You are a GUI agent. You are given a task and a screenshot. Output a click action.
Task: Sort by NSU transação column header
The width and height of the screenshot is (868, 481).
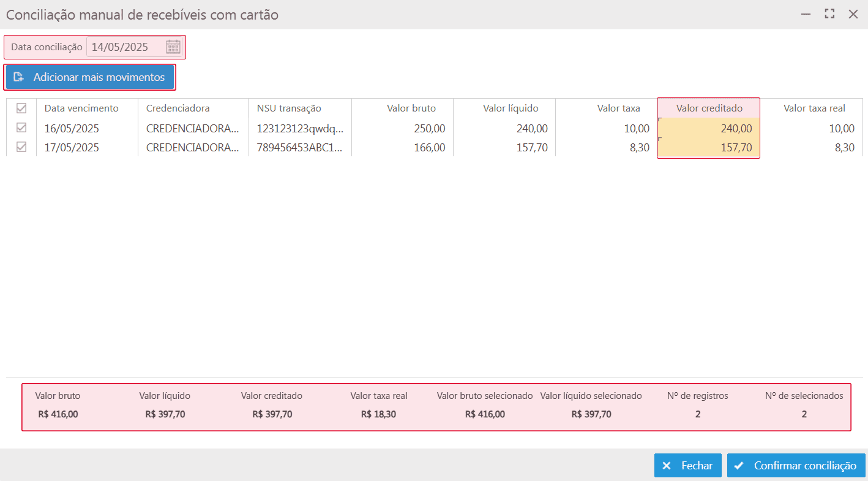click(289, 108)
